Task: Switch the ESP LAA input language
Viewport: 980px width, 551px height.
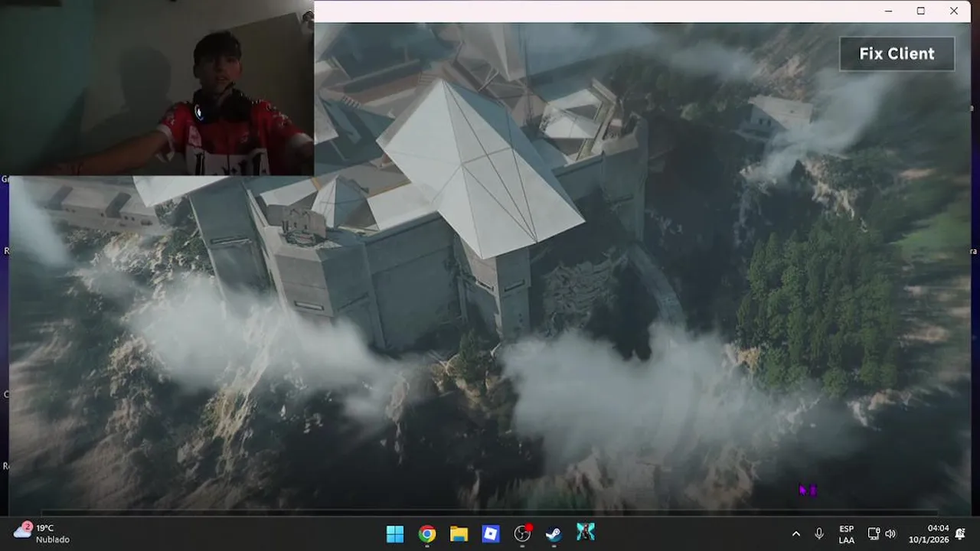Action: (846, 534)
